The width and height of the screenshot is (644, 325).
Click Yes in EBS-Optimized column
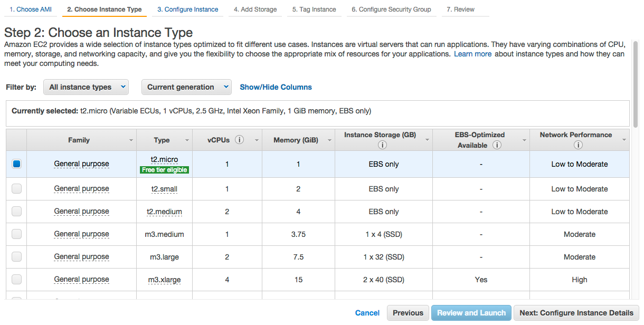481,280
